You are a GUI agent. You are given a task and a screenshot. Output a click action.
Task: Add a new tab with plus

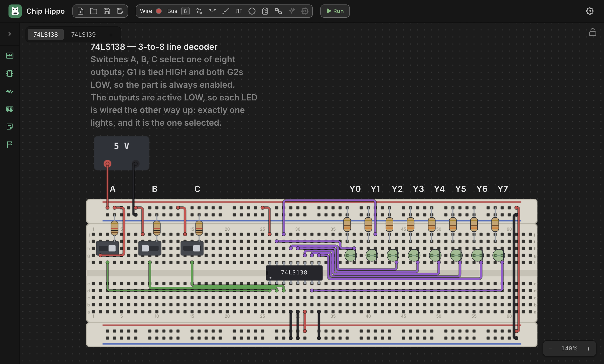(x=111, y=35)
